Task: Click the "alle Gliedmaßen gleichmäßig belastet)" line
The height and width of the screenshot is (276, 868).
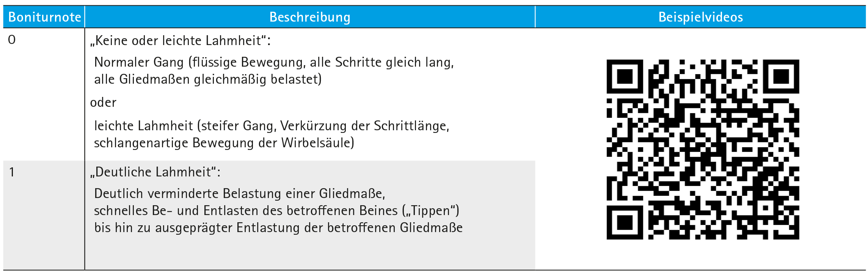Action: pyautogui.click(x=208, y=79)
